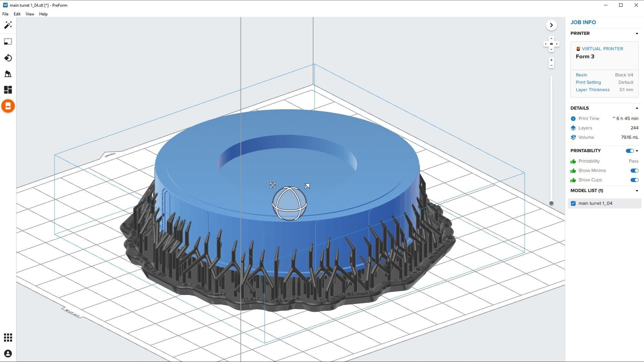Toggle the Show Minima switch
Screen dimensions: 644x362
634,171
